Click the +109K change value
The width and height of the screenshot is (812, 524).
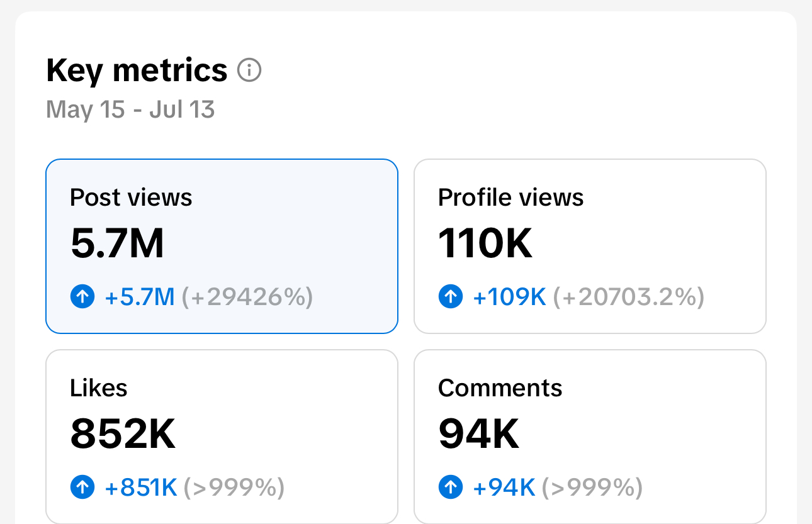(509, 296)
